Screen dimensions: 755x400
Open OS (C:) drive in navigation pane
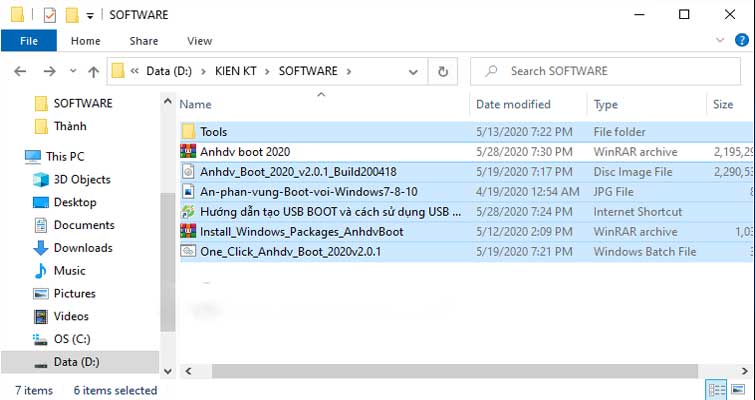(x=72, y=339)
